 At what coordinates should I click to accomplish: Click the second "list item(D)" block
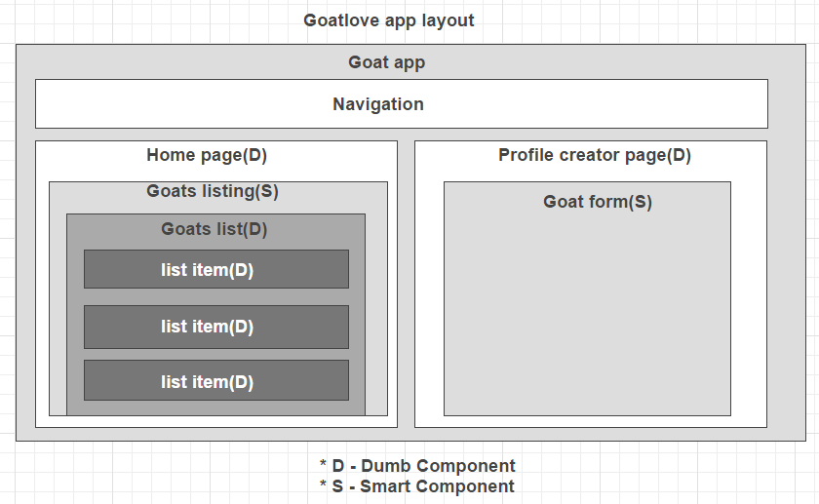click(x=215, y=327)
